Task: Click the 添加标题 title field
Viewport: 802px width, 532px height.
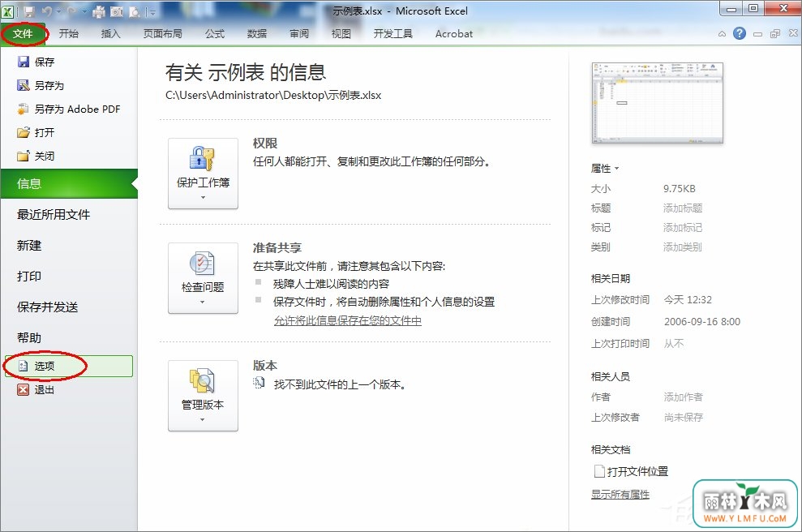Action: coord(683,208)
